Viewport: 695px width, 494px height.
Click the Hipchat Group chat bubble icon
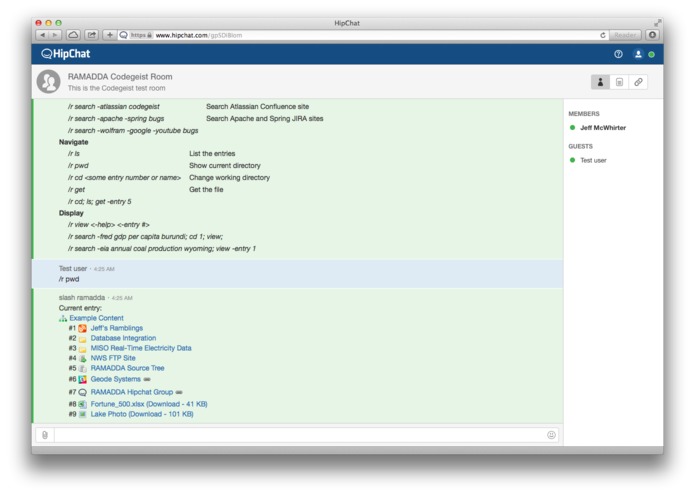82,393
